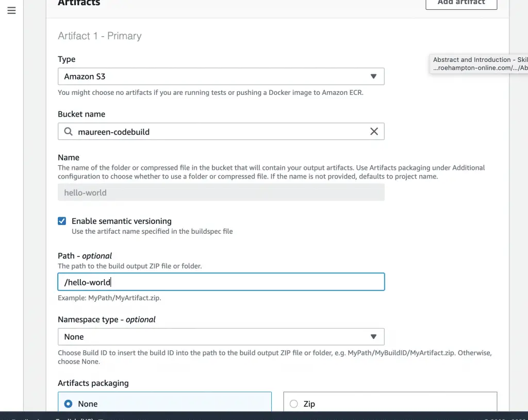Open the Type dropdown showing Amazon S3
The image size is (528, 420).
(x=221, y=76)
